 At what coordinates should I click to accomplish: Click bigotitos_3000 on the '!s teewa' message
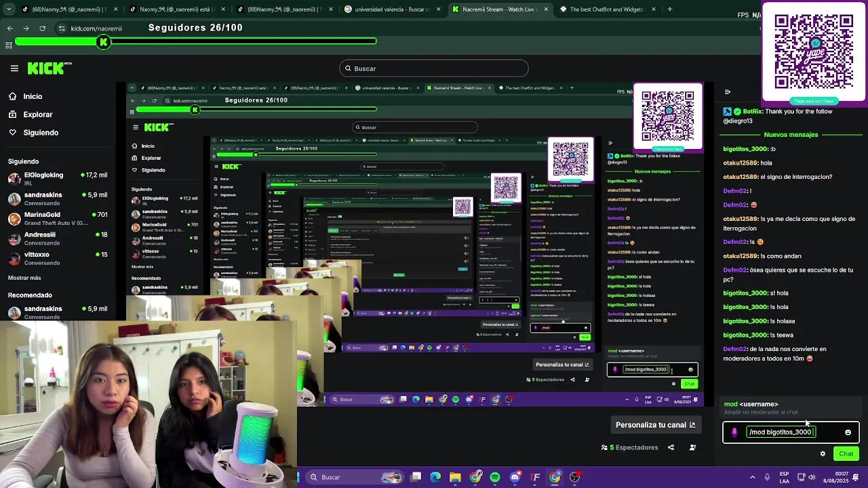coord(745,335)
